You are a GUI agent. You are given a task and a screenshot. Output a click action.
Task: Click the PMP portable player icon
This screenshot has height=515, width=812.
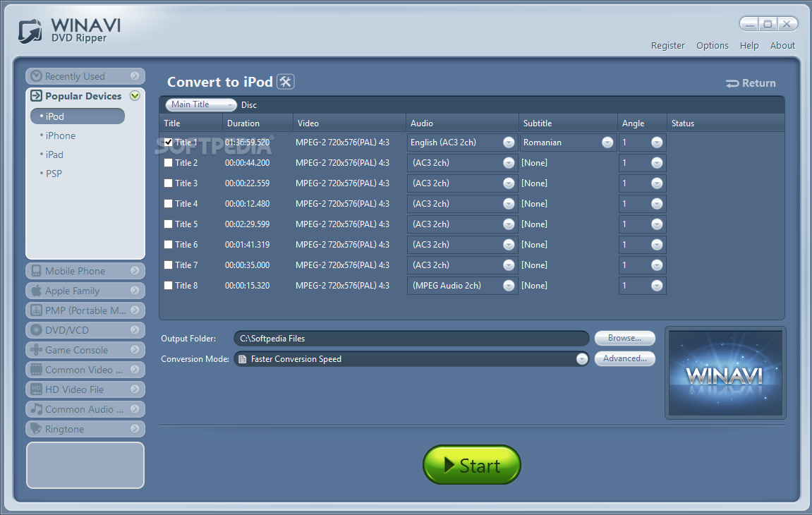click(x=36, y=310)
